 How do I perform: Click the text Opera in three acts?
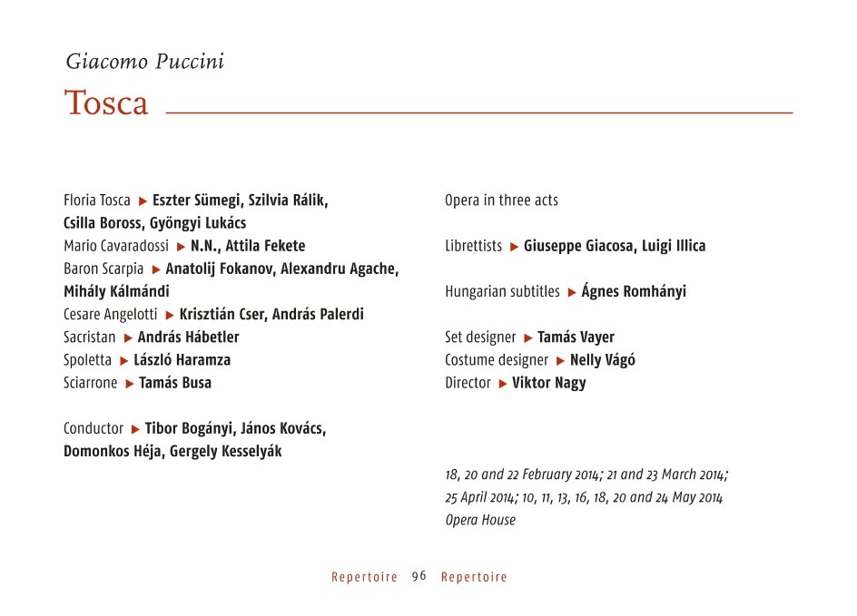502,200
